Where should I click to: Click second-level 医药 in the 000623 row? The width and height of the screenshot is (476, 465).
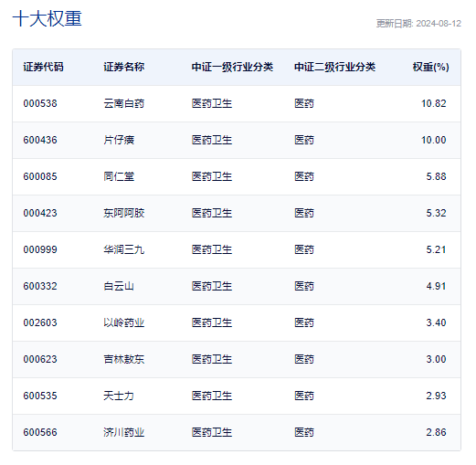point(304,359)
